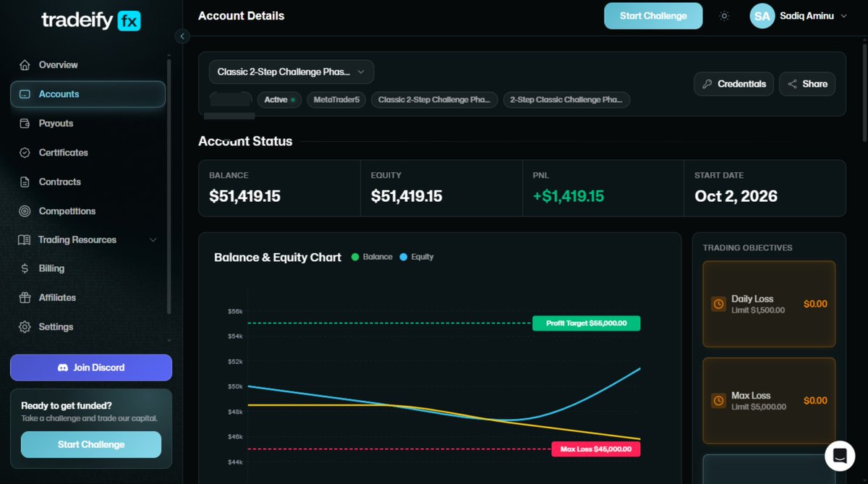The height and width of the screenshot is (484, 868).
Task: Click the MetaTrader5 tag
Action: coord(336,100)
